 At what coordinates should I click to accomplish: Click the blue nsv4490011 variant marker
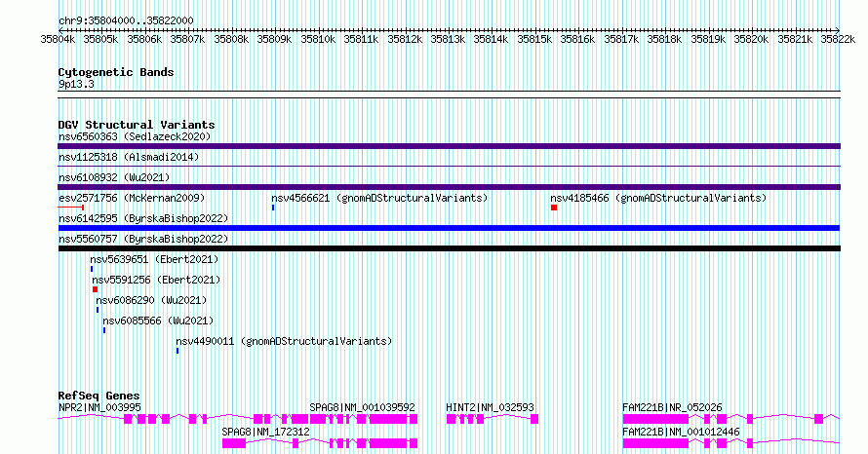[x=178, y=351]
